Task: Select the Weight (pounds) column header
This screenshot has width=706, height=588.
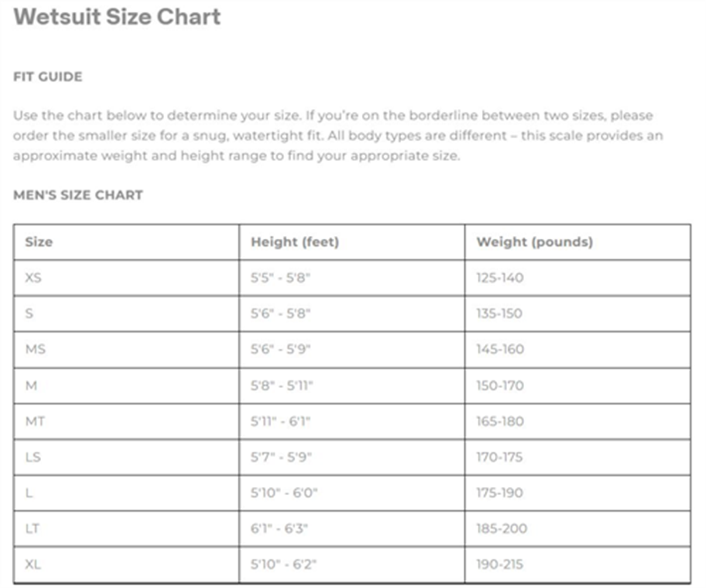Action: (534, 242)
